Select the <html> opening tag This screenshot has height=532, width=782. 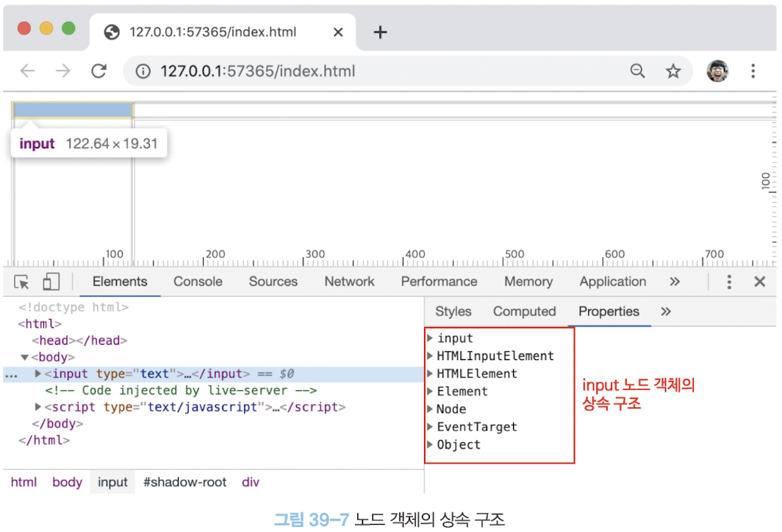tap(40, 324)
